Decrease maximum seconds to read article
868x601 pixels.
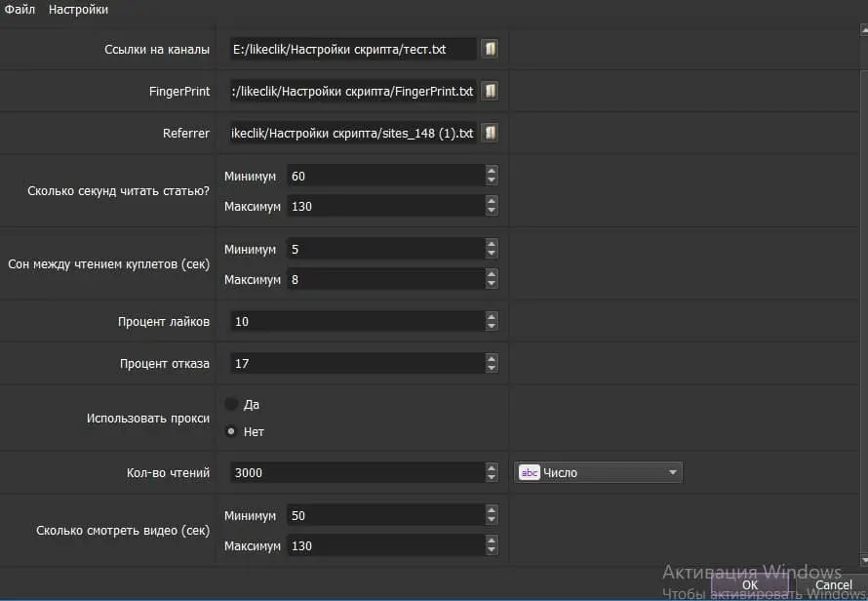pos(492,211)
